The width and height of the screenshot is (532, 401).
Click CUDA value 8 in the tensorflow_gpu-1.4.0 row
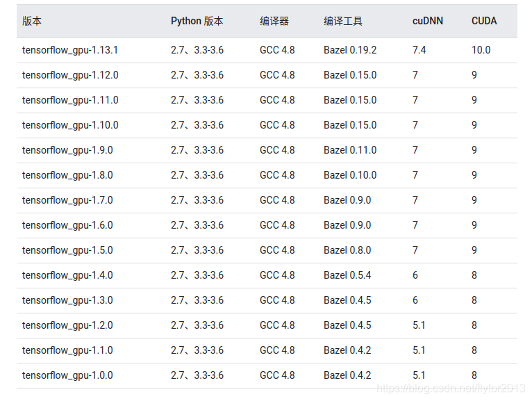tap(474, 275)
